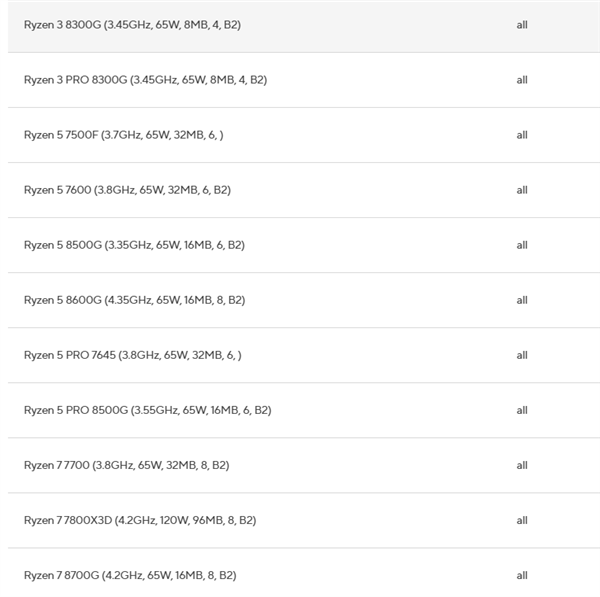Screen dimensions: 600x597
Task: Select the Ryzen 5 8600G entry
Action: (x=134, y=300)
